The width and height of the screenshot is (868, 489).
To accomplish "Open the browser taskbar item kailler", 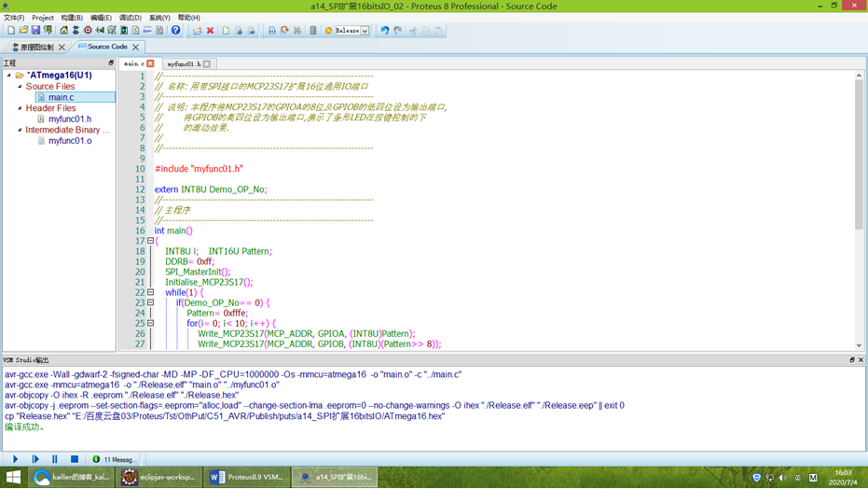I will 71,477.
